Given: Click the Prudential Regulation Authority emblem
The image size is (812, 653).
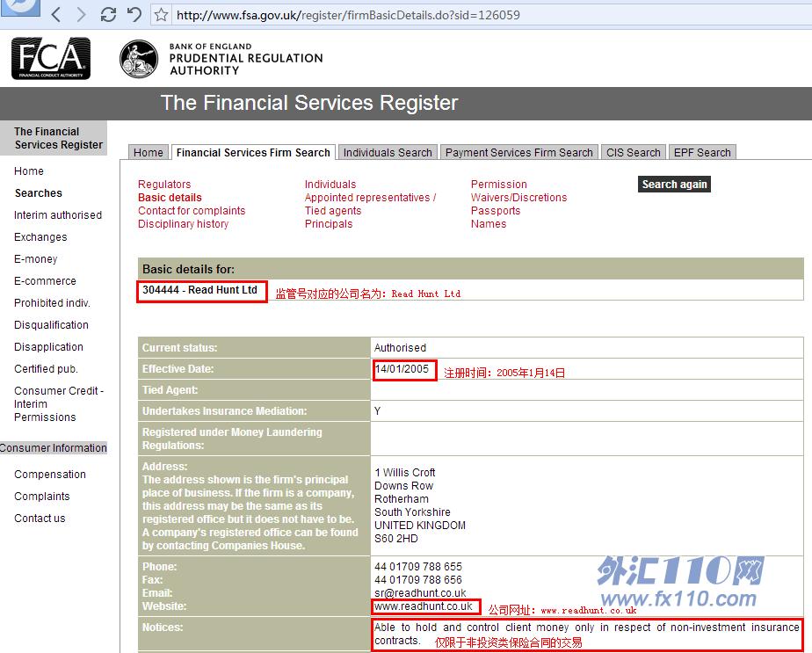Looking at the screenshot, I should tap(139, 59).
